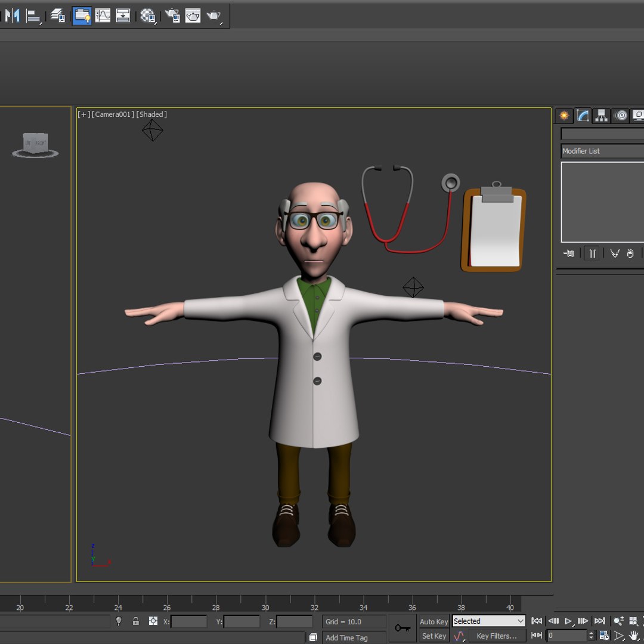
Task: Select the Zoom magnifier viewport tool
Action: 618,621
